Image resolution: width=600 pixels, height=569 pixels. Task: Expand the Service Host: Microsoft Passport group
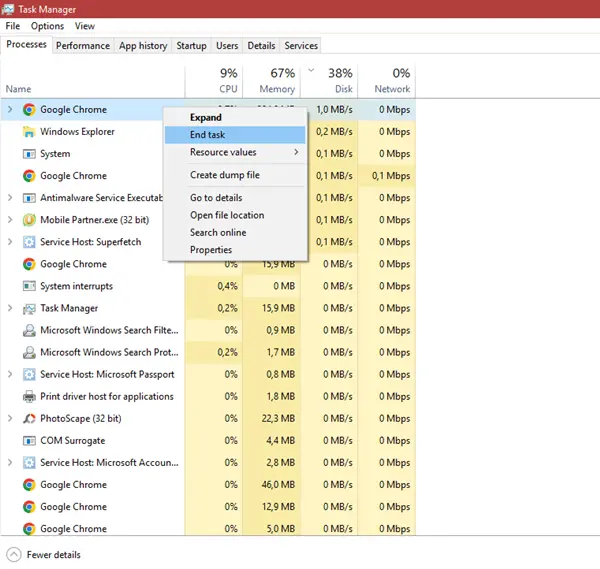[10, 375]
